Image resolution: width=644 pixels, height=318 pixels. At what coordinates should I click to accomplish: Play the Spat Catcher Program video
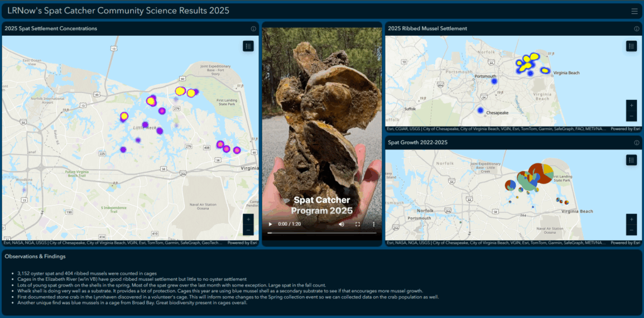coord(270,224)
